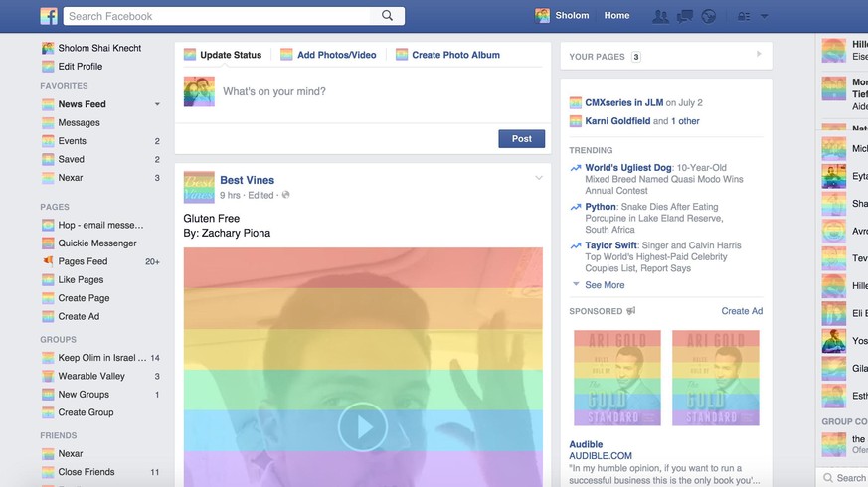Click the Quickie Messenger page icon
The image size is (868, 487).
pos(48,243)
